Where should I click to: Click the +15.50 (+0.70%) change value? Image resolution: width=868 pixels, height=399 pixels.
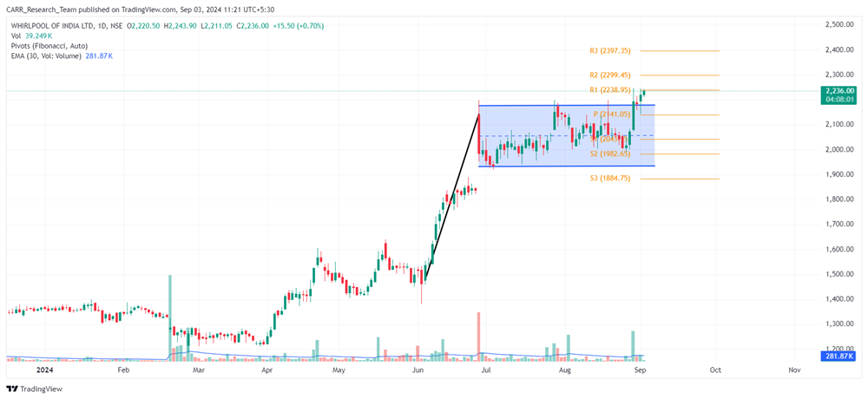pos(299,26)
